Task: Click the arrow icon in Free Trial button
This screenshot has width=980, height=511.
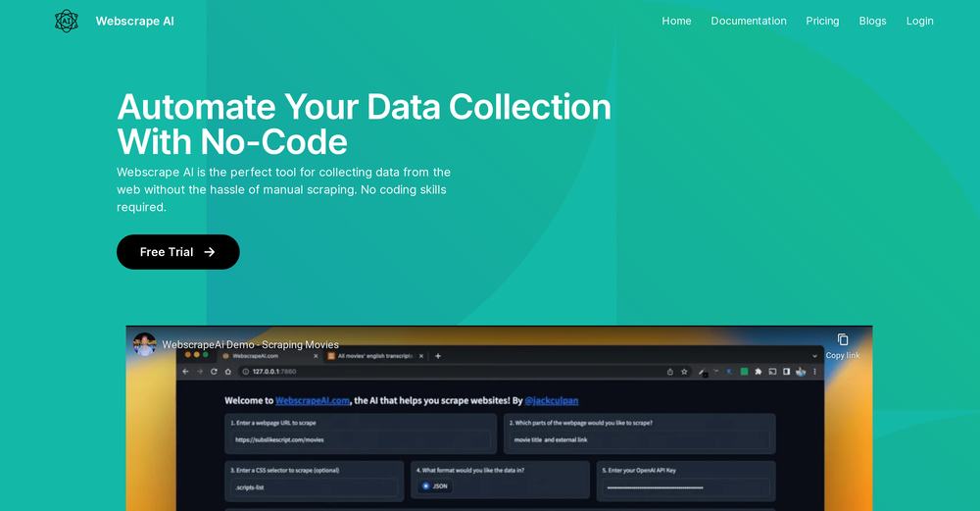Action: point(209,252)
